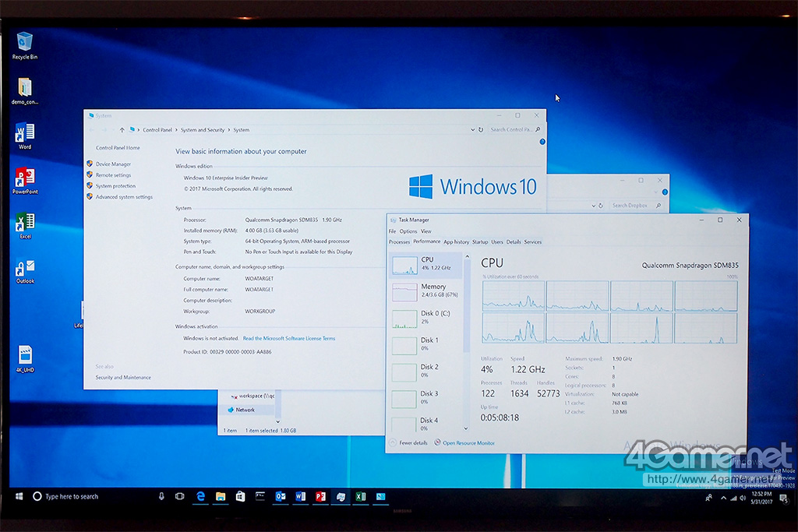Image resolution: width=798 pixels, height=532 pixels.
Task: Select the 4K_UHD video file icon
Action: tap(24, 359)
